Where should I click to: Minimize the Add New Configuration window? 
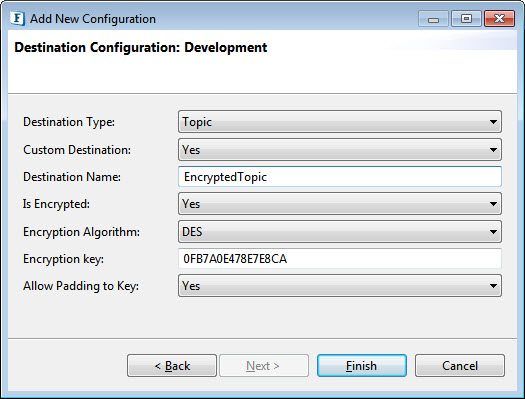(433, 19)
